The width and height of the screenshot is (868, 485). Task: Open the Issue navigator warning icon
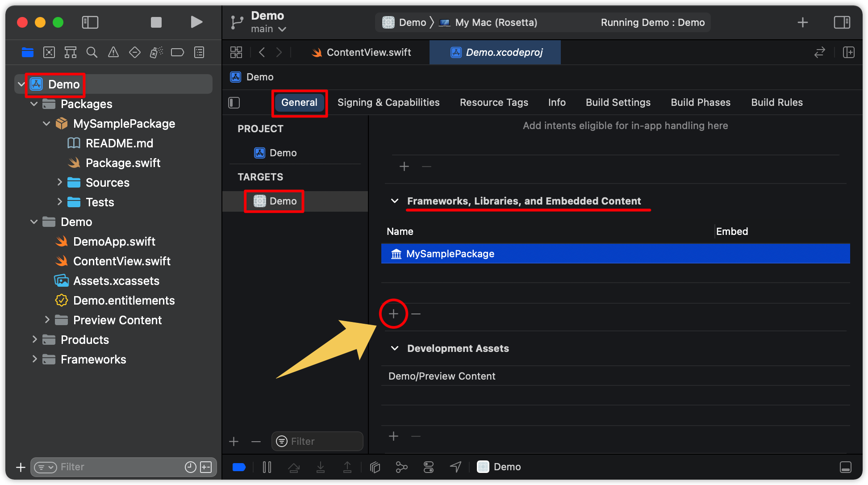[113, 52]
